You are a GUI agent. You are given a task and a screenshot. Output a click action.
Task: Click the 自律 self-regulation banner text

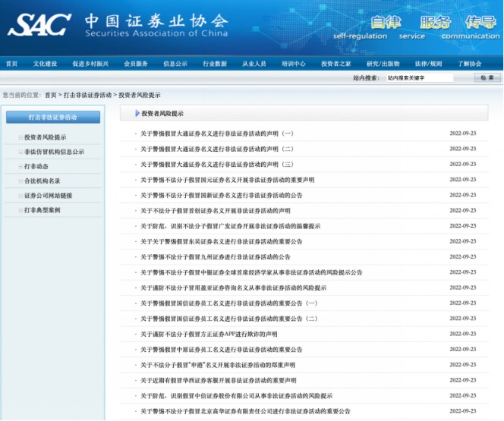(x=386, y=22)
